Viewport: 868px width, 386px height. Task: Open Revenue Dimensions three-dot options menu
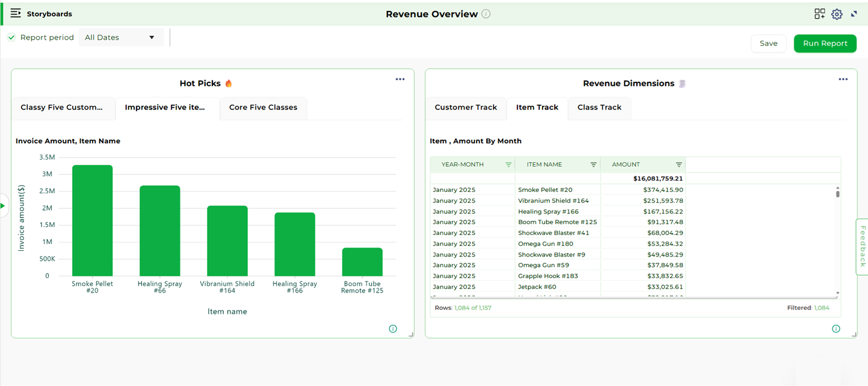tap(843, 79)
